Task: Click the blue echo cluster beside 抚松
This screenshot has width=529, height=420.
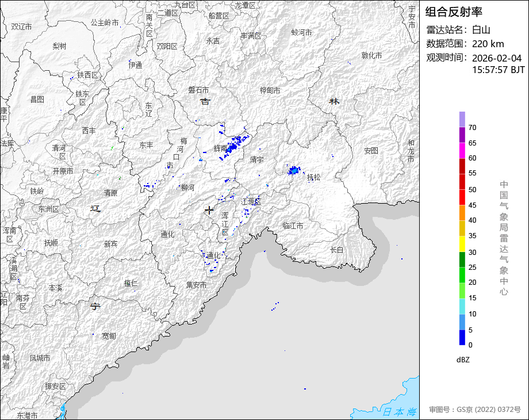Action: pos(294,170)
